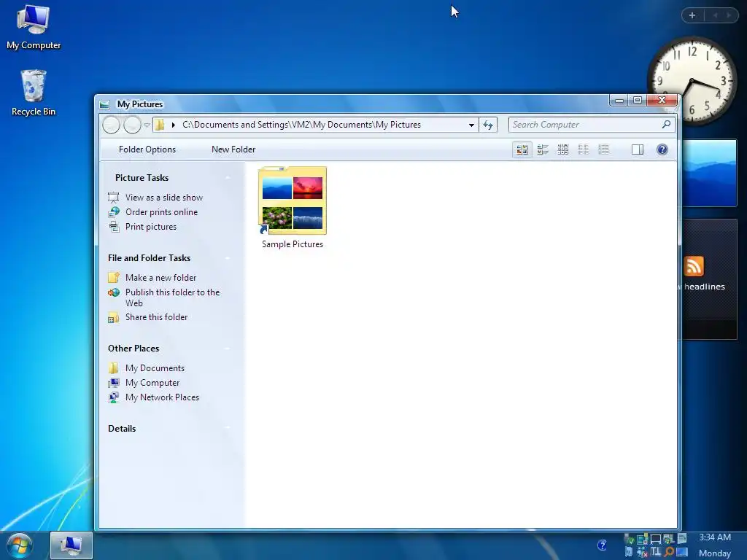Click the Share this folder icon
The image size is (747, 560).
pyautogui.click(x=113, y=318)
